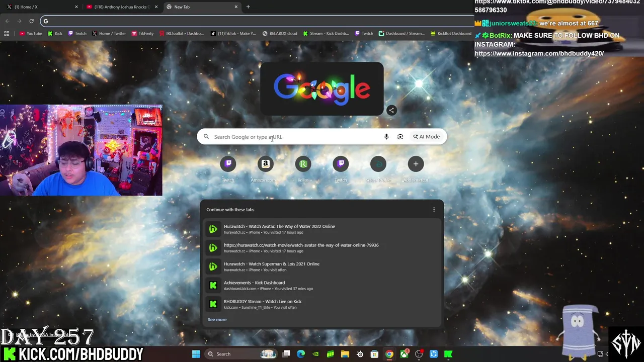
Task: Open Task View on the taskbar
Action: (x=286, y=354)
